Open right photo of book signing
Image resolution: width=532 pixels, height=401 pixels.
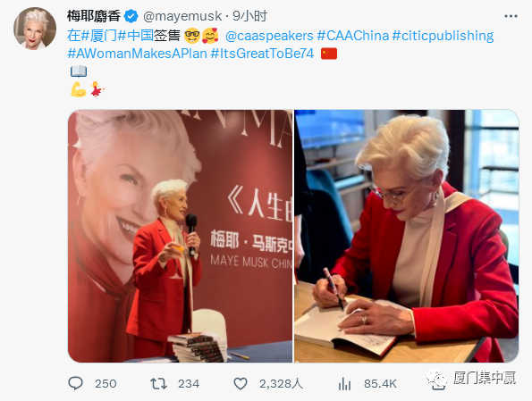(407, 236)
